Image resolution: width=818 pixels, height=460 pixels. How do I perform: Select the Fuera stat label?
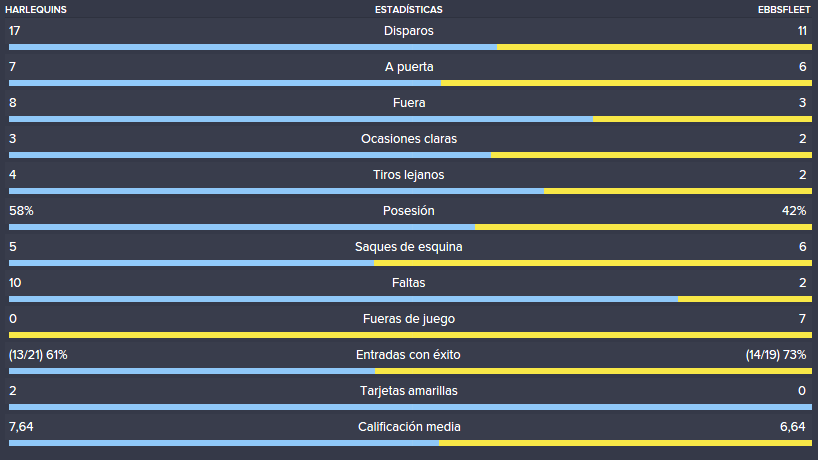[x=409, y=103]
